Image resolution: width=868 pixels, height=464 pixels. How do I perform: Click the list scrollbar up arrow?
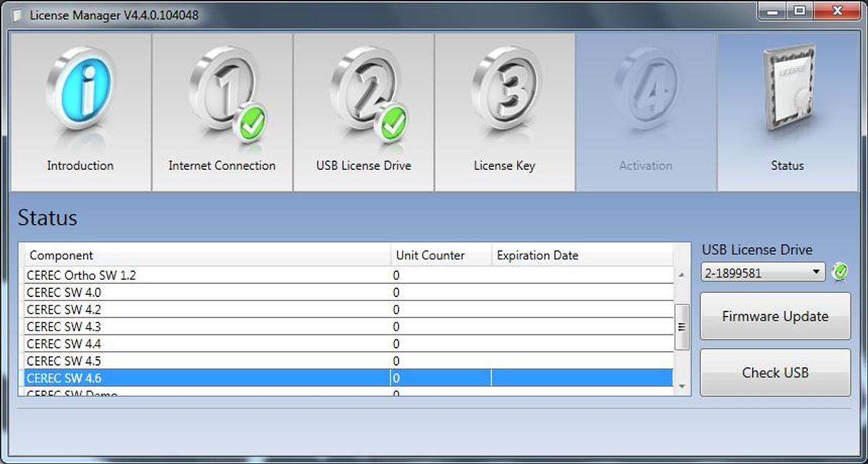[681, 275]
